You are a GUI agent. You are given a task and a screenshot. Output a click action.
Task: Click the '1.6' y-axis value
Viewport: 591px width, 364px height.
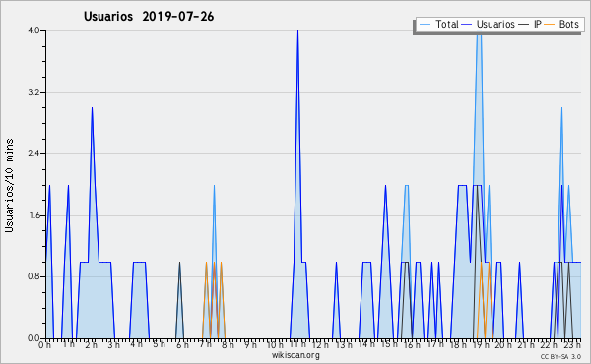33,215
